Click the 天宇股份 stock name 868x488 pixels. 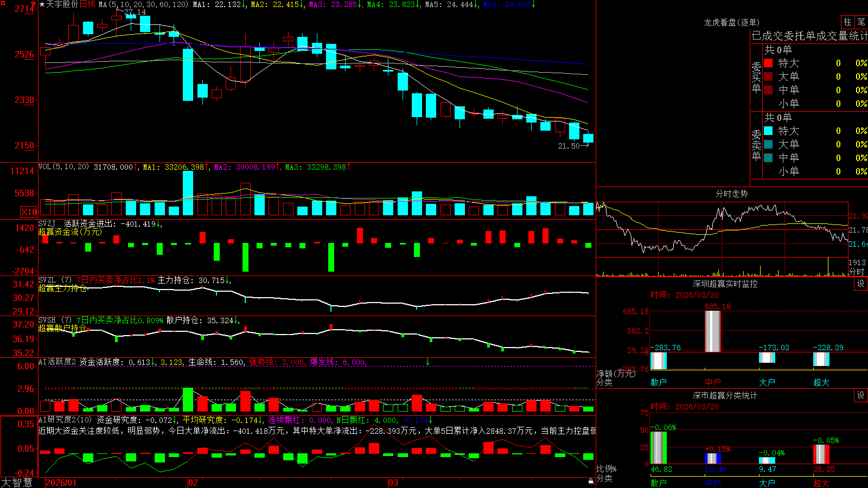click(62, 4)
